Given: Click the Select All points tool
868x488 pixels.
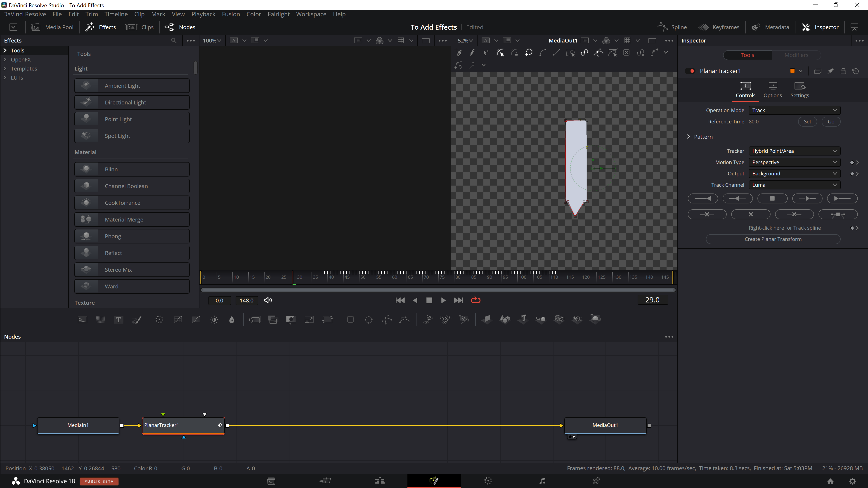Looking at the screenshot, I should pos(570,52).
